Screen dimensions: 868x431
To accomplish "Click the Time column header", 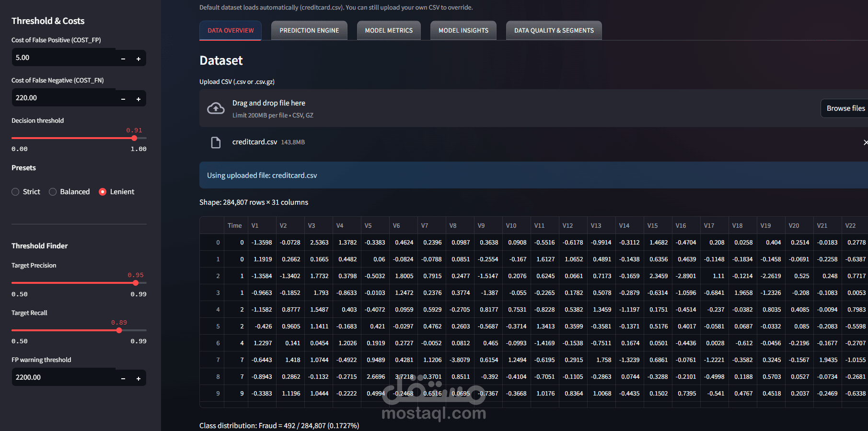I will pos(235,225).
